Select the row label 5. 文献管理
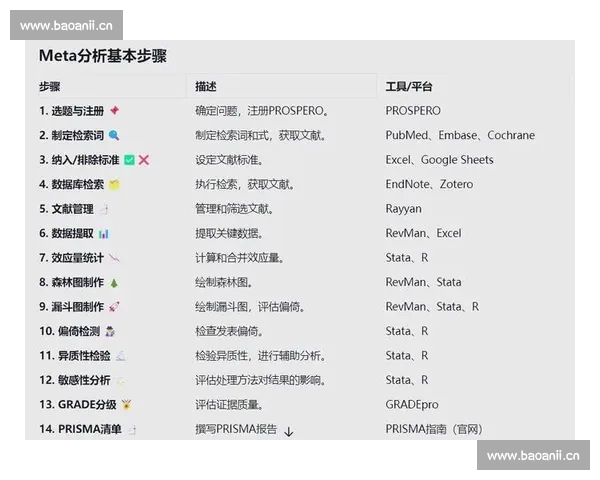This screenshot has width=600, height=480. click(x=66, y=209)
